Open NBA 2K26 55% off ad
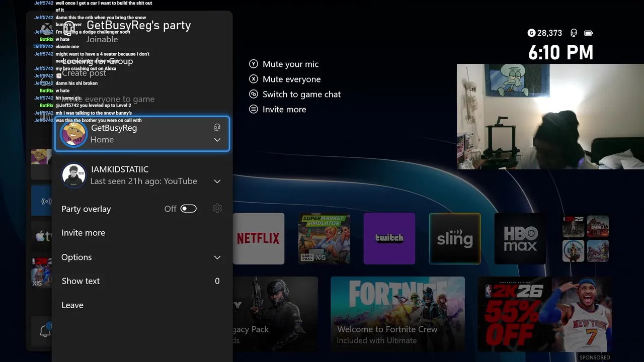The width and height of the screenshot is (644, 362). [544, 314]
